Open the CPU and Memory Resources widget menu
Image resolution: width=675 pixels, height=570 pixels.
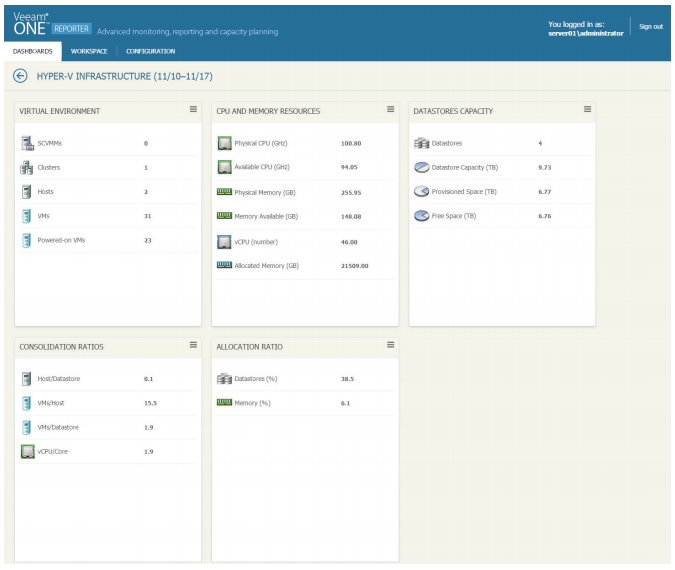(x=390, y=109)
